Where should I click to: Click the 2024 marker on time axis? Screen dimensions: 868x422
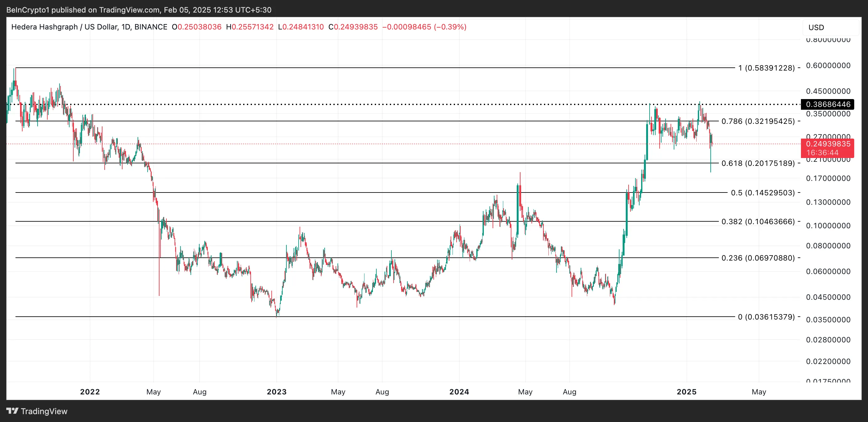(459, 392)
